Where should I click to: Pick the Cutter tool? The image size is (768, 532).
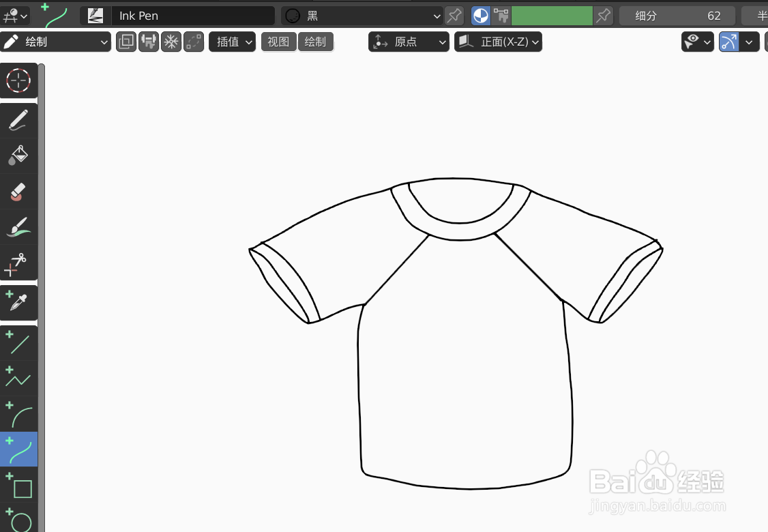pos(18,263)
